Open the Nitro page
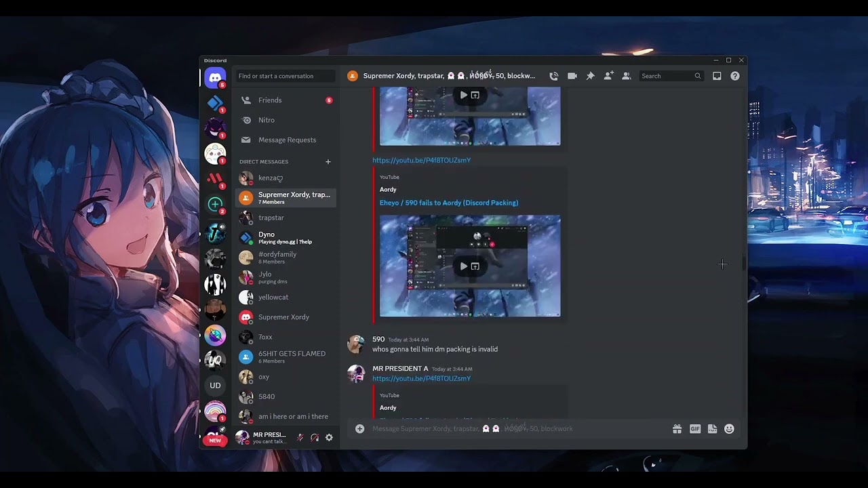 tap(285, 120)
